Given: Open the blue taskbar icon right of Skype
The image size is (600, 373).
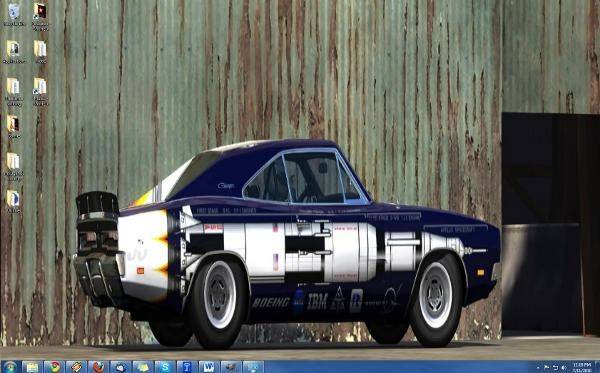Looking at the screenshot, I should [187, 367].
